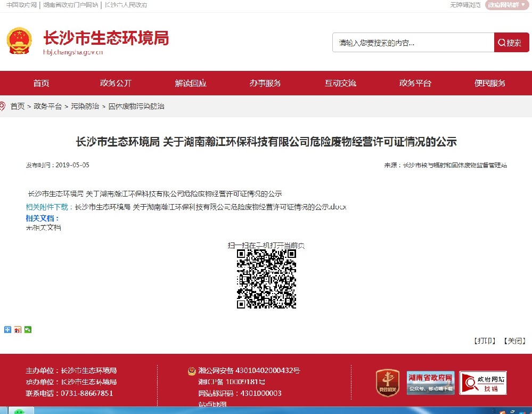
Task: Click the 党政机关 badge icon
Action: pyautogui.click(x=387, y=383)
